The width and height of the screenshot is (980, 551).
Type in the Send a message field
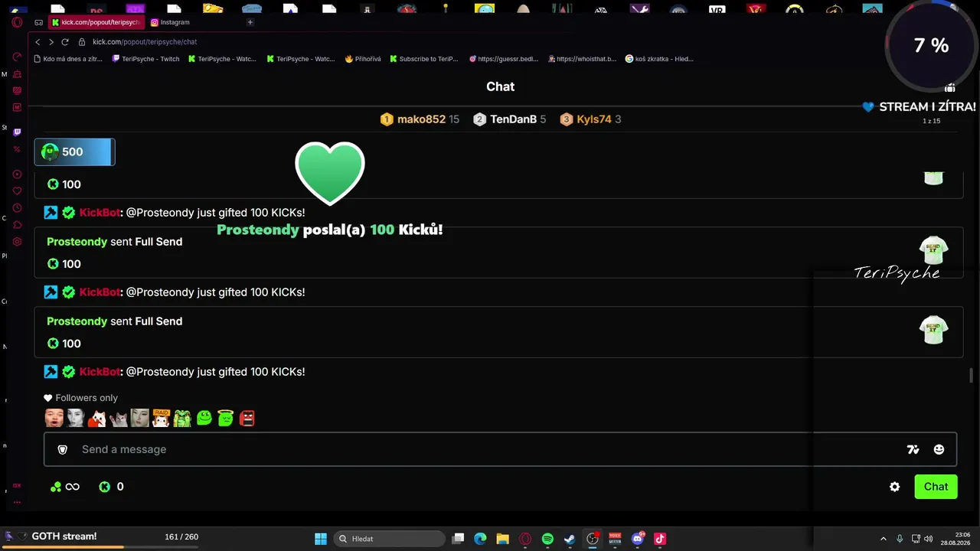[x=500, y=449]
